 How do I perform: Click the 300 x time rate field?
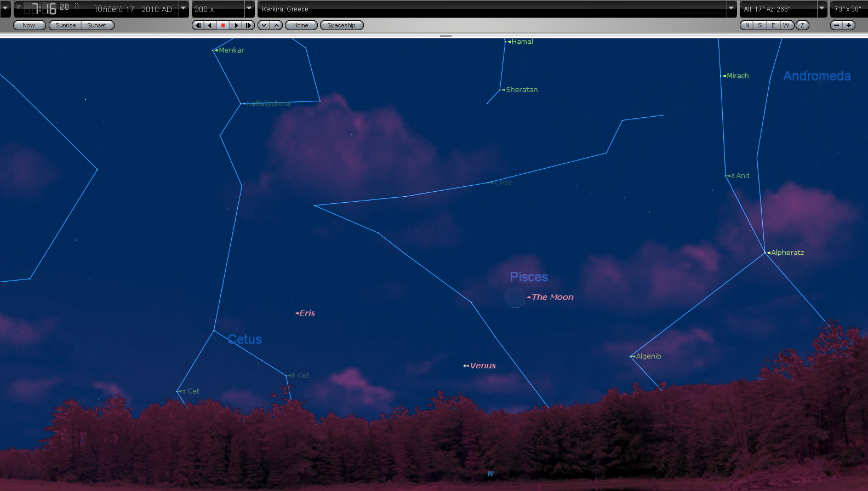point(218,9)
